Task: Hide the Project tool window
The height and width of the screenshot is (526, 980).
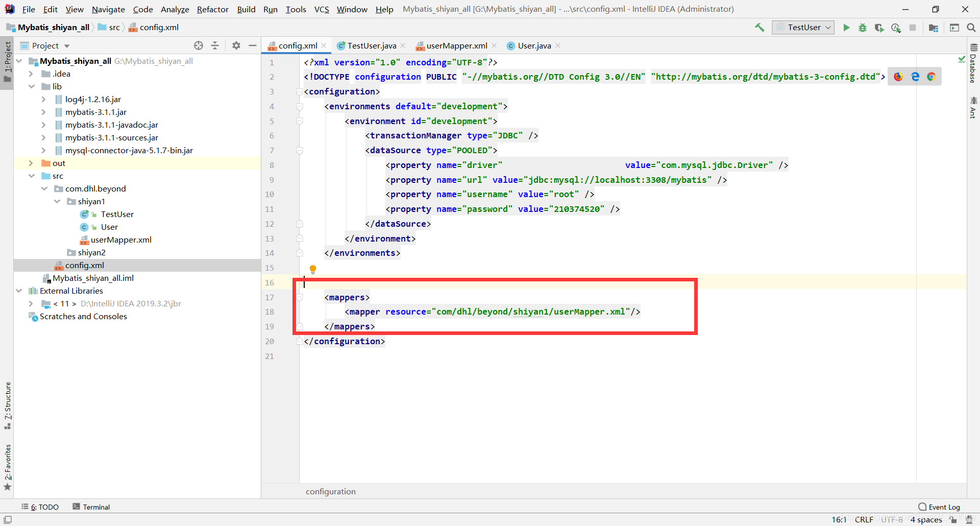Action: [x=252, y=45]
